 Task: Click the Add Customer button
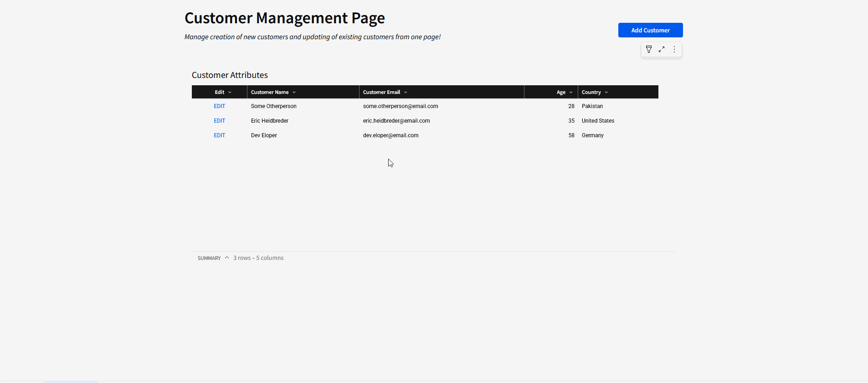pos(650,30)
